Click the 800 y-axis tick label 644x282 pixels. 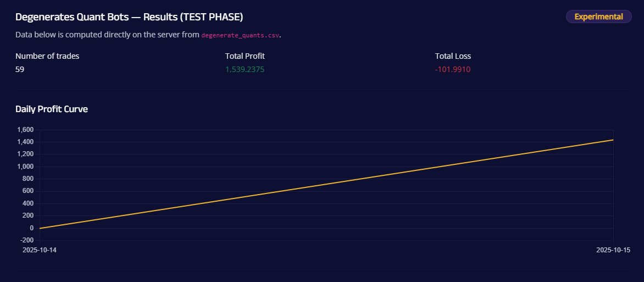click(x=29, y=179)
